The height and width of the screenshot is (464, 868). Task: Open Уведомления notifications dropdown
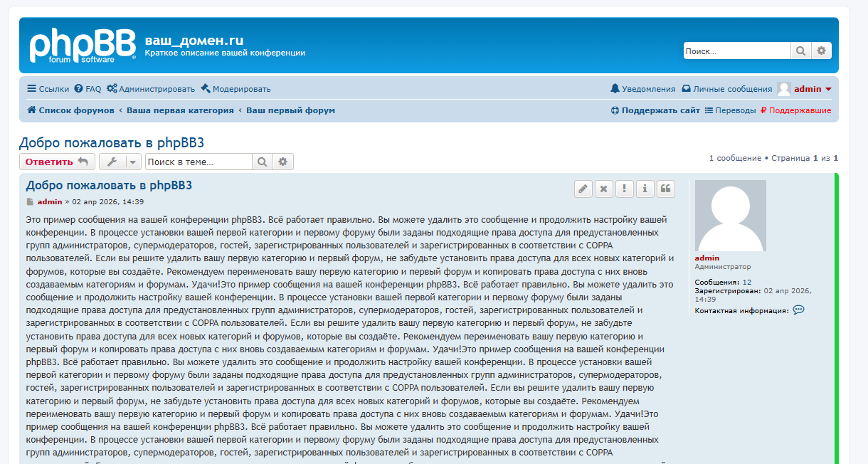tap(643, 89)
